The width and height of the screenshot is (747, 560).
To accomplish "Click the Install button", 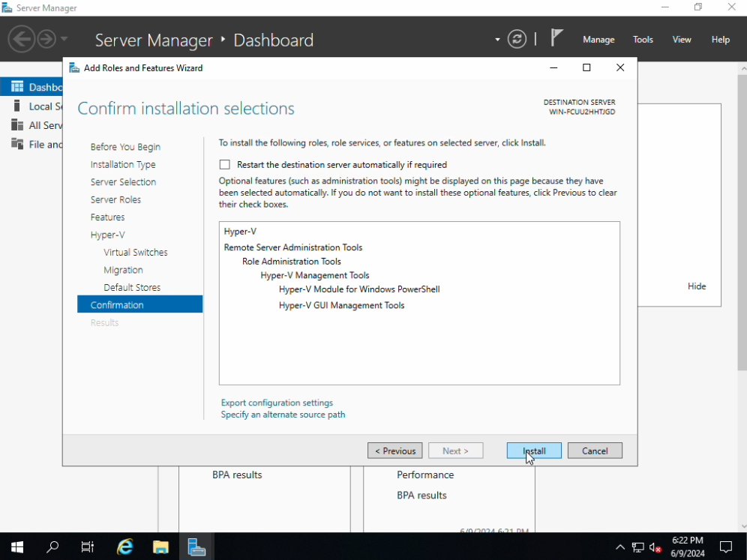I will (533, 451).
